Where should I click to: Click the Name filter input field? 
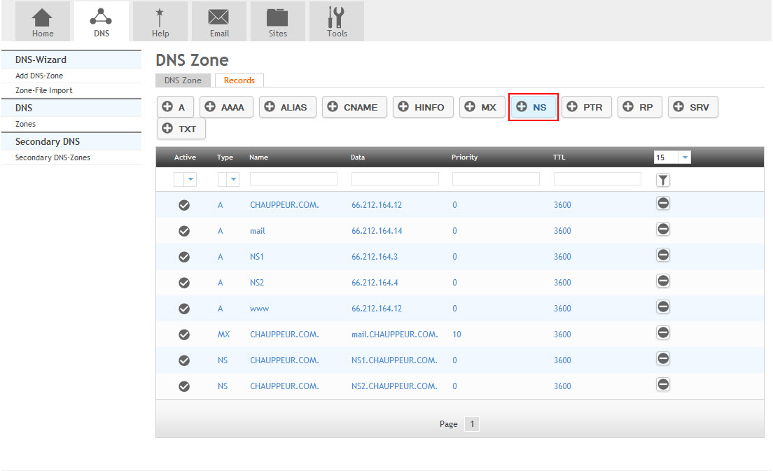[294, 179]
